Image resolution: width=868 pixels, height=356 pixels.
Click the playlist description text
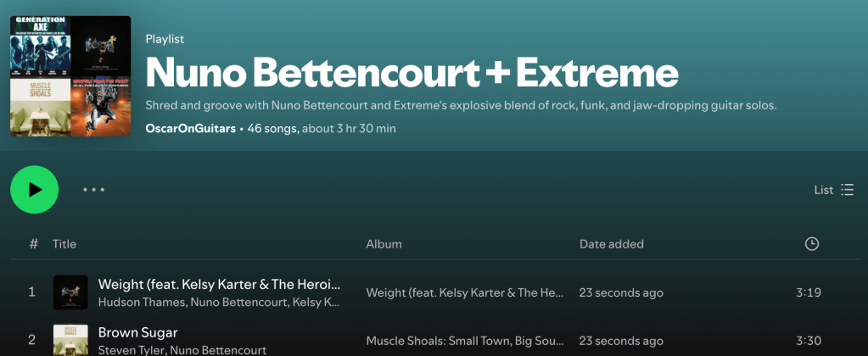tap(461, 107)
